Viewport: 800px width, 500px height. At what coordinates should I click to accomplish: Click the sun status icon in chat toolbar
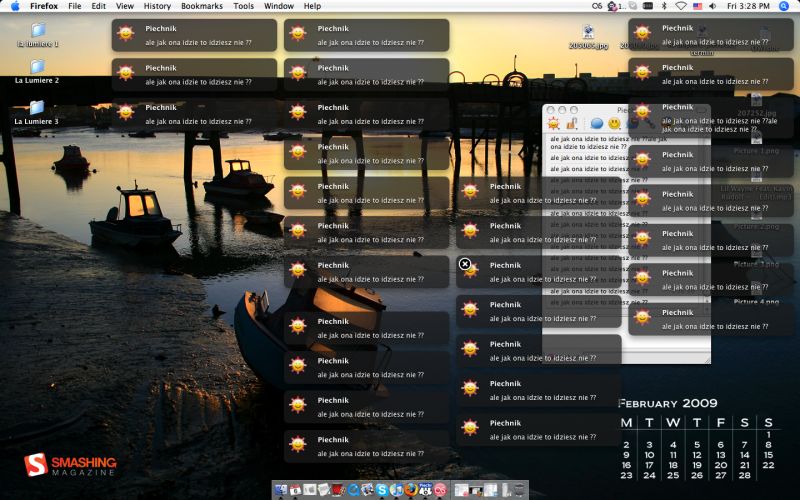(554, 123)
